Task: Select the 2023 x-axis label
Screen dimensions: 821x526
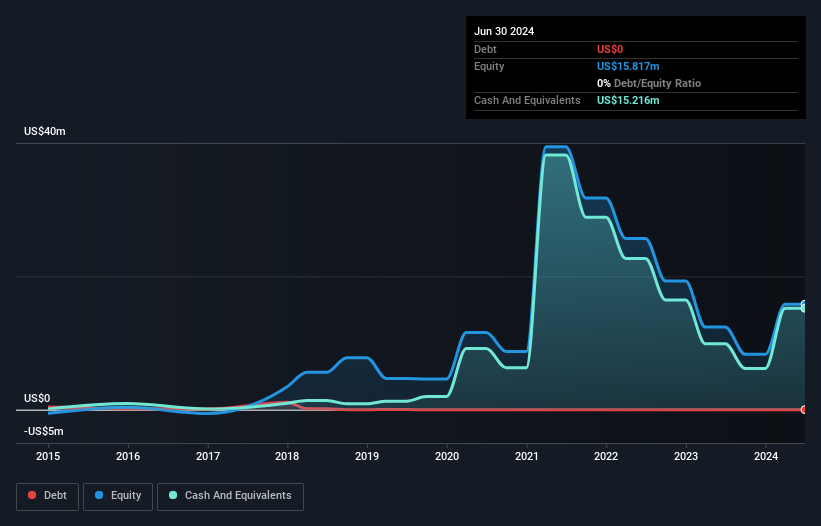Action: tap(686, 456)
